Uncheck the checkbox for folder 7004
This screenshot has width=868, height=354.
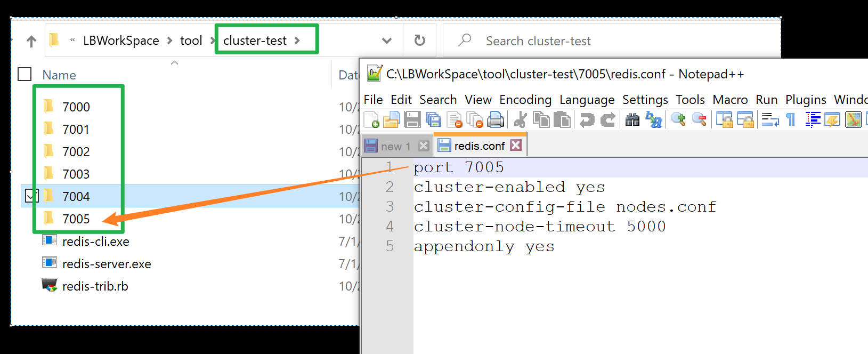point(31,196)
